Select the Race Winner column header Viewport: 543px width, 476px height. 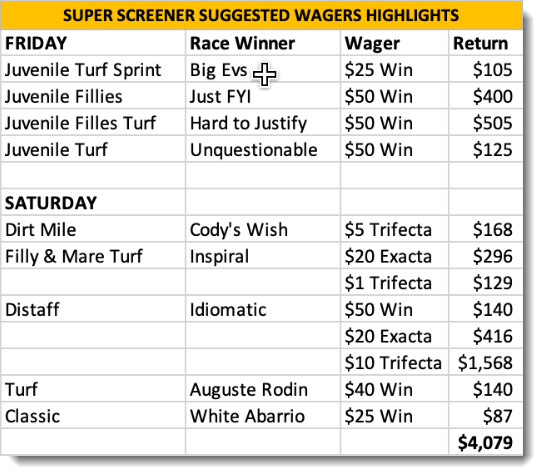tap(263, 43)
